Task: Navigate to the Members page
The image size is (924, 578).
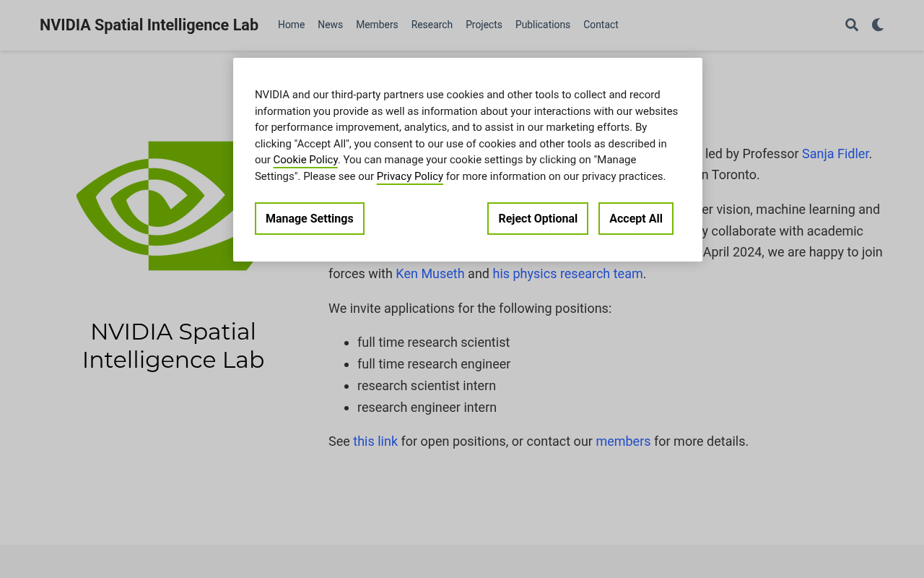Action: pyautogui.click(x=376, y=25)
